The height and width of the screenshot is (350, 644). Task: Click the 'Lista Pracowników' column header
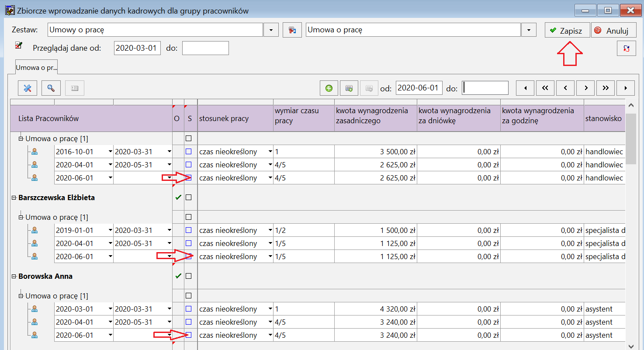coord(91,118)
